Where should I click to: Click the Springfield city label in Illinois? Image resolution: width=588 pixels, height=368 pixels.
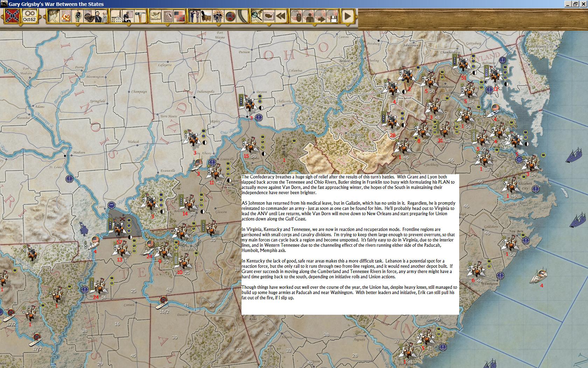point(97,101)
